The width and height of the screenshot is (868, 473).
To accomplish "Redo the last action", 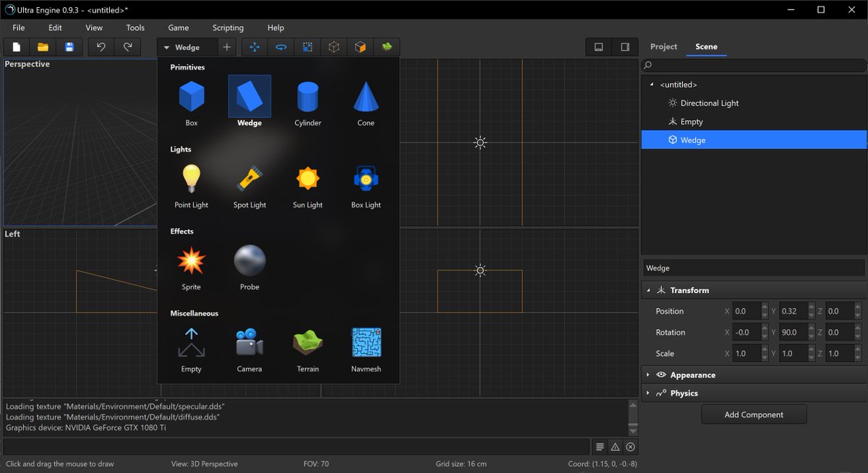I will [128, 47].
